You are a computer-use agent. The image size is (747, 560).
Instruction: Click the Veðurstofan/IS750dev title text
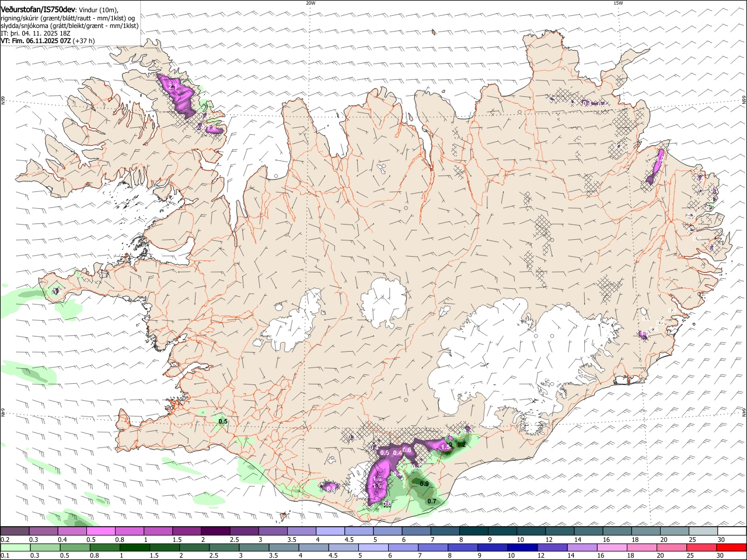point(37,9)
